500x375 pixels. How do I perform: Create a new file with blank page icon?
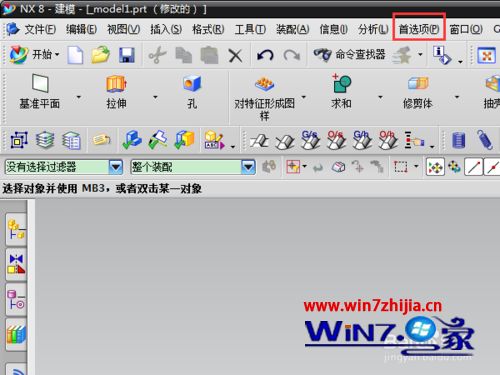tap(75, 55)
